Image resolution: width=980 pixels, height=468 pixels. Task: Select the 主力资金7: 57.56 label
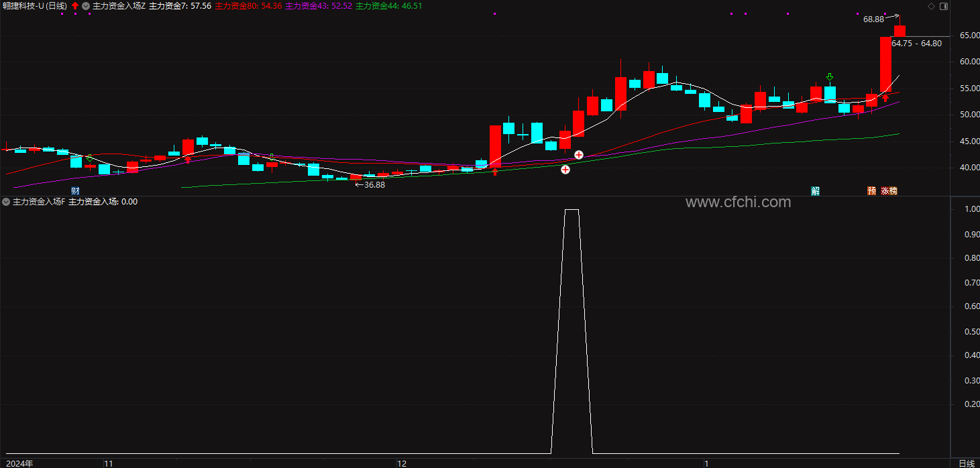pyautogui.click(x=180, y=5)
